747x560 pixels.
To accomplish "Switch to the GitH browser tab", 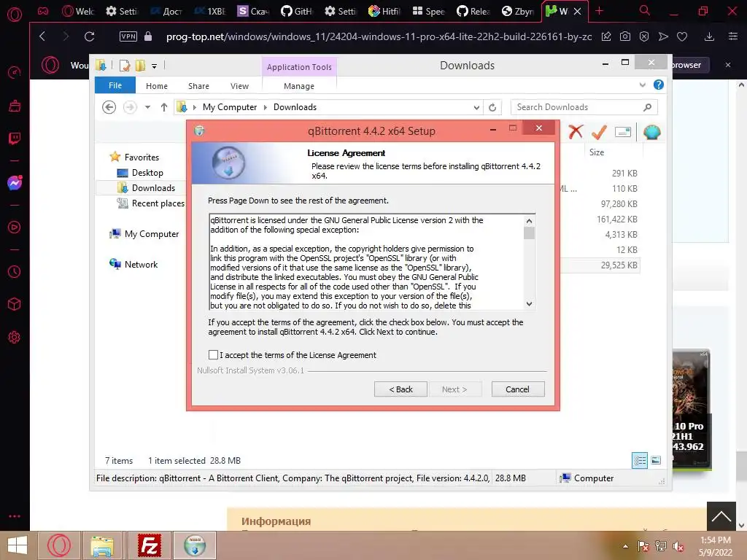I will (x=297, y=11).
